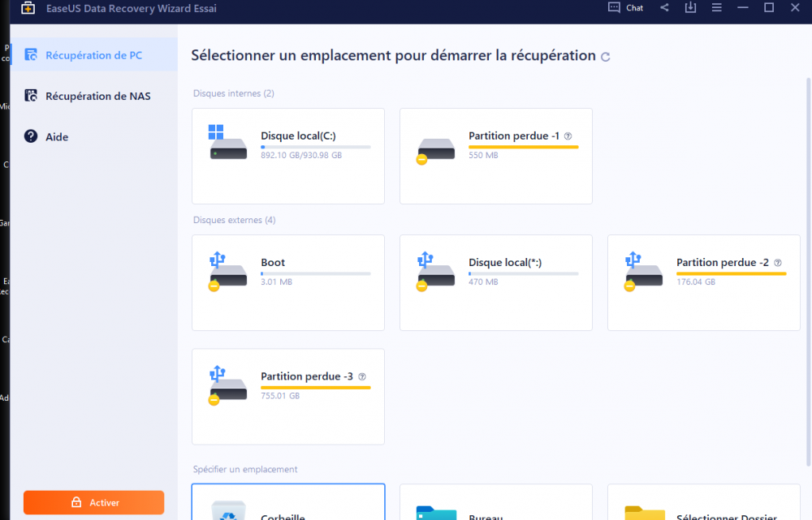Select the Disque local(C:) drive icon

227,144
